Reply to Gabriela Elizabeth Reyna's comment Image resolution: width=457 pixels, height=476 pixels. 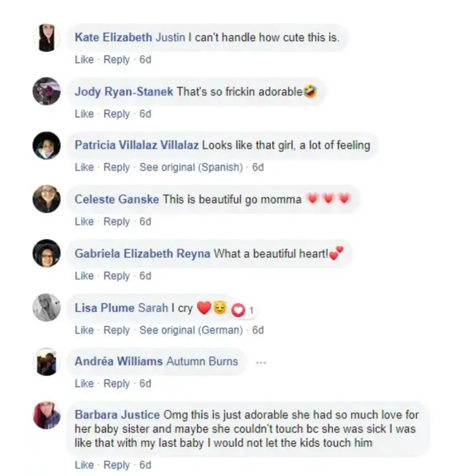117,276
